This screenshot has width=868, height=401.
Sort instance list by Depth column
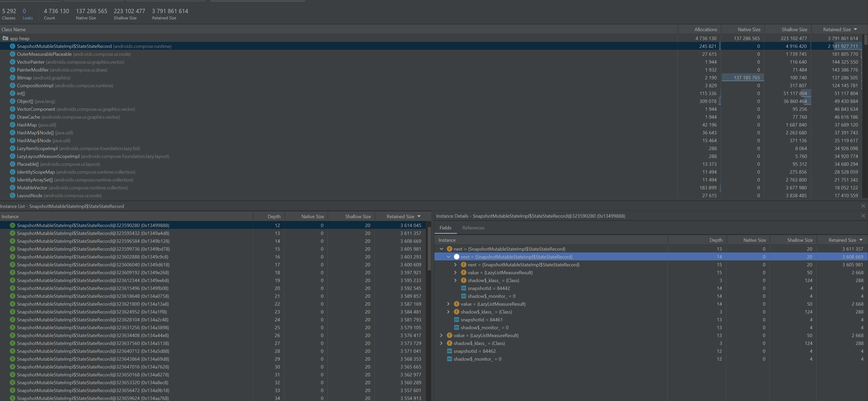[274, 217]
